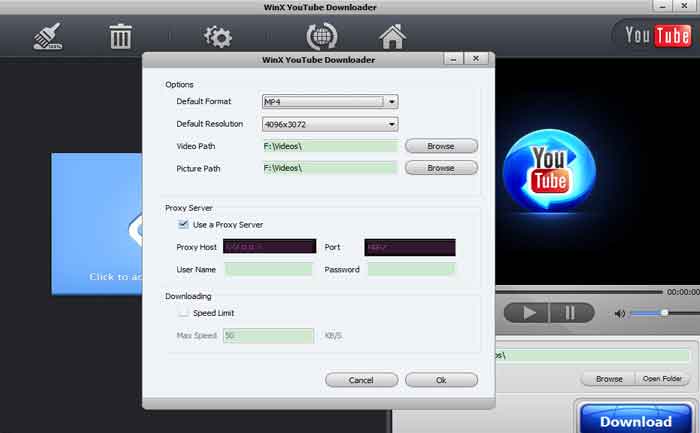700x433 pixels.
Task: Click the playback progress bar
Action: pyautogui.click(x=579, y=291)
